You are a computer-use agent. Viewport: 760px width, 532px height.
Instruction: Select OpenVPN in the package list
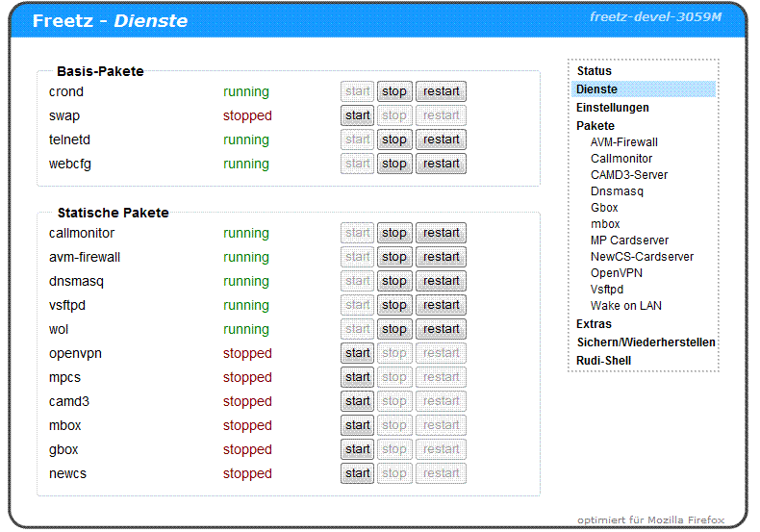pos(615,273)
